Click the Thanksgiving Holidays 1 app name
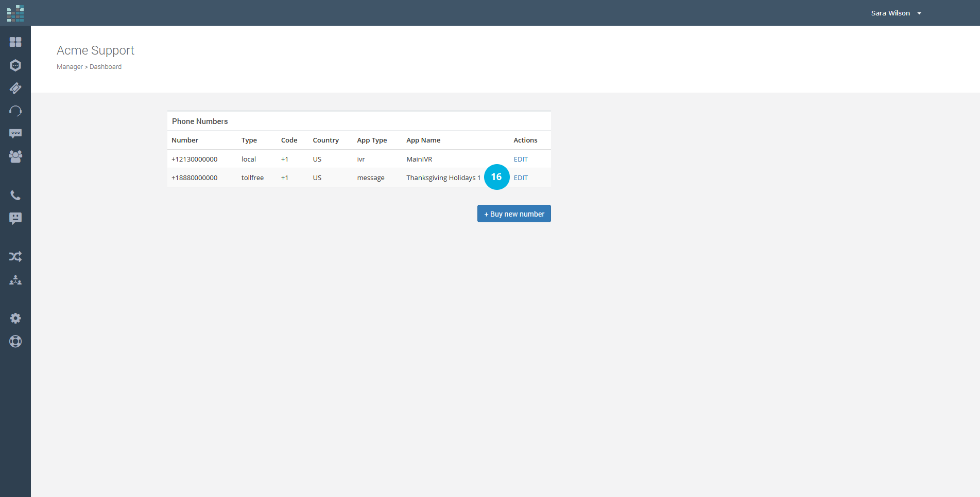The width and height of the screenshot is (980, 497). point(443,177)
